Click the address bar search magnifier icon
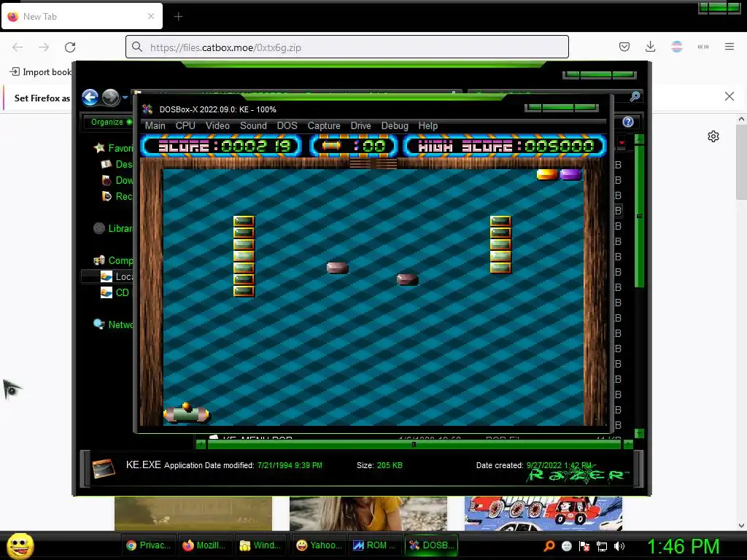 point(137,47)
